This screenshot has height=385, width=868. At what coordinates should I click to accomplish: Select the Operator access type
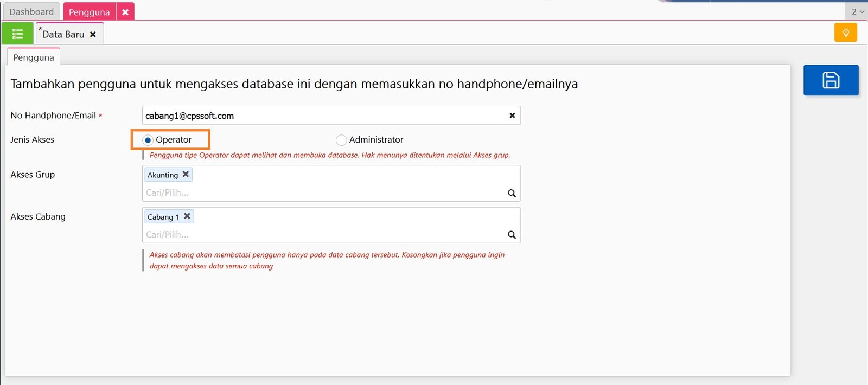click(x=148, y=140)
